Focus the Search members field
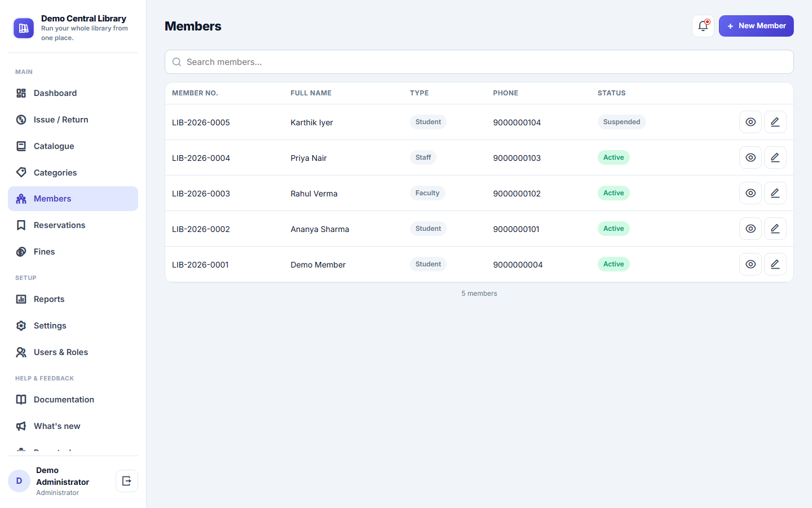812x508 pixels. point(479,62)
